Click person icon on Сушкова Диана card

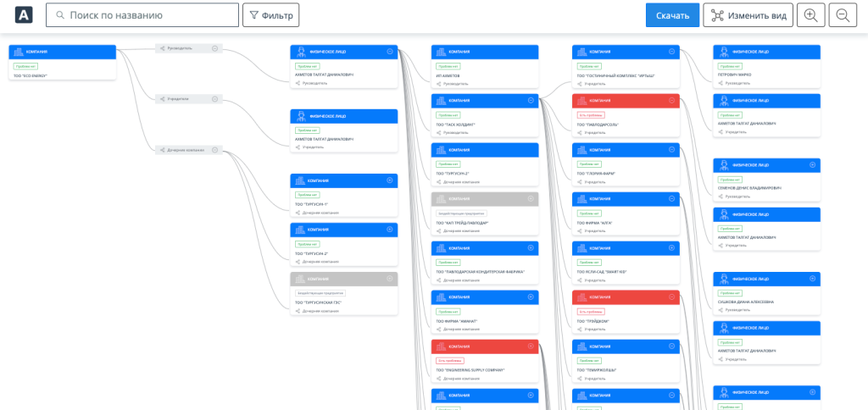[x=724, y=279]
